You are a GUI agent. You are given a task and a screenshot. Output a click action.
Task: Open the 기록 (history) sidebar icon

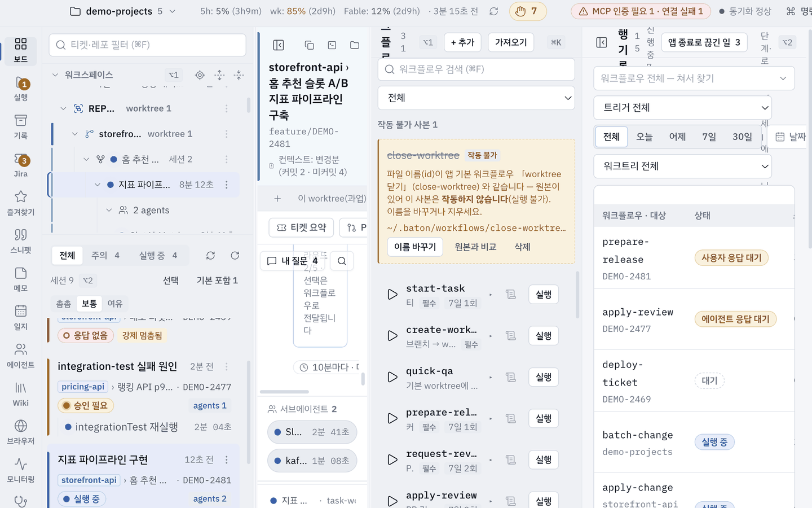pyautogui.click(x=21, y=127)
